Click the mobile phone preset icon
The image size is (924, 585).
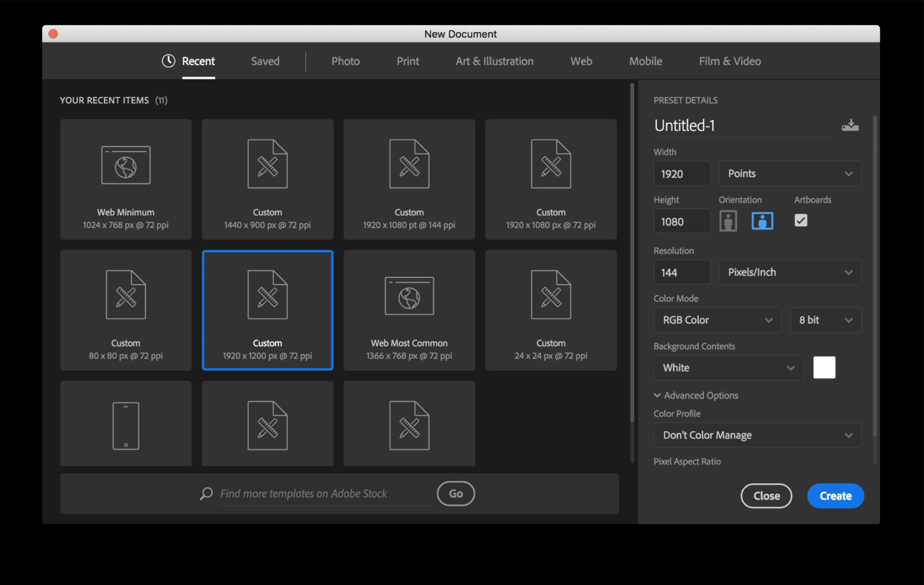pyautogui.click(x=126, y=425)
